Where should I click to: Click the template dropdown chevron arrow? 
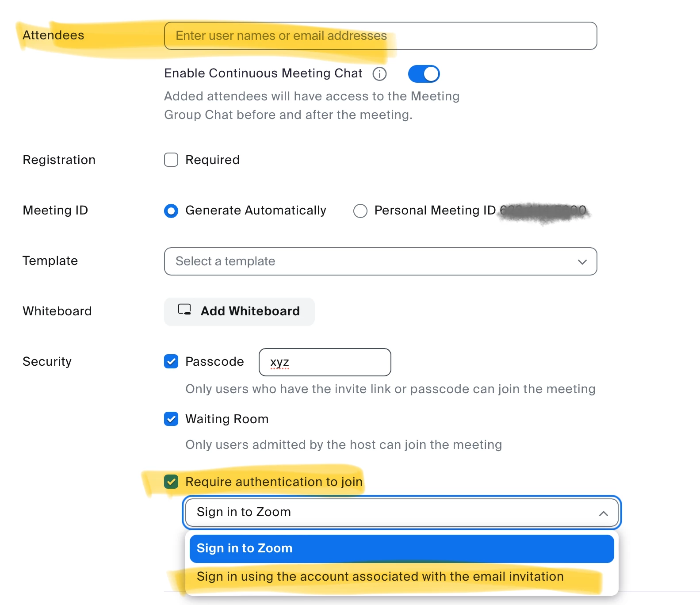click(582, 262)
